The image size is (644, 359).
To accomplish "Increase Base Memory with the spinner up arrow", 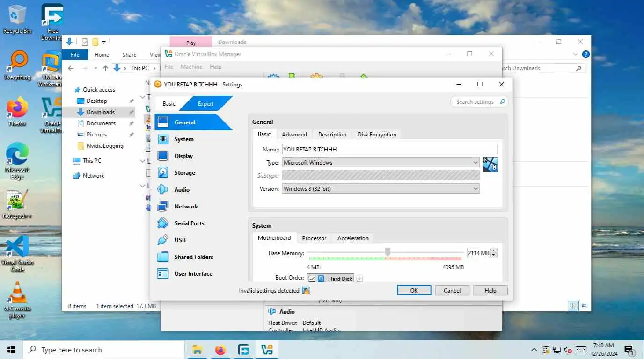I will (494, 251).
